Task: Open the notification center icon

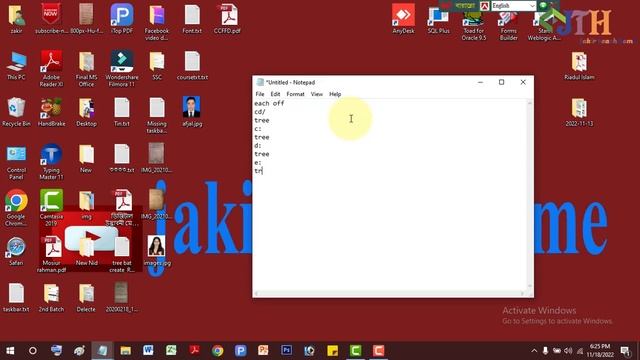Action: [625, 351]
